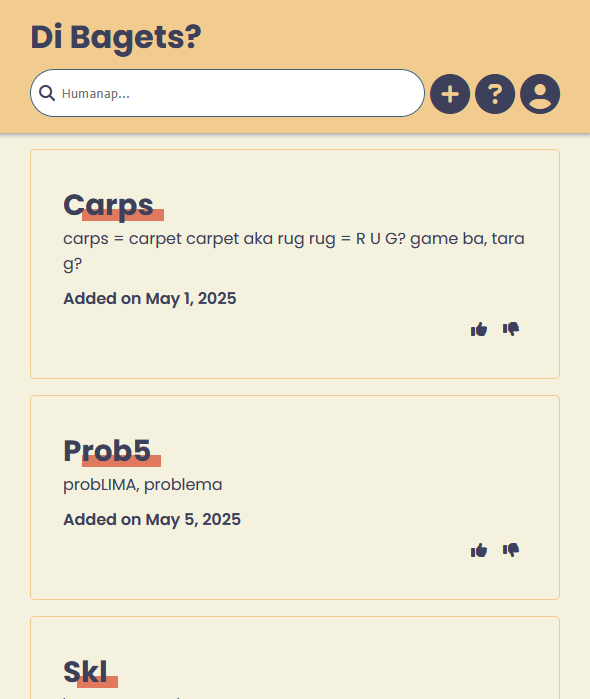Downvote the Prob5 entry
The image size is (590, 699).
(511, 550)
